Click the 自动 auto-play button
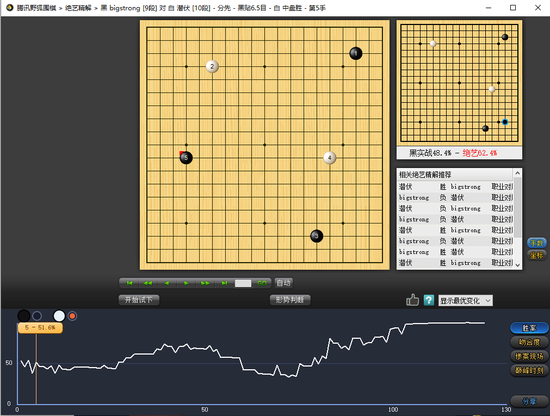Screen dimensions: 550x416 point(283,283)
